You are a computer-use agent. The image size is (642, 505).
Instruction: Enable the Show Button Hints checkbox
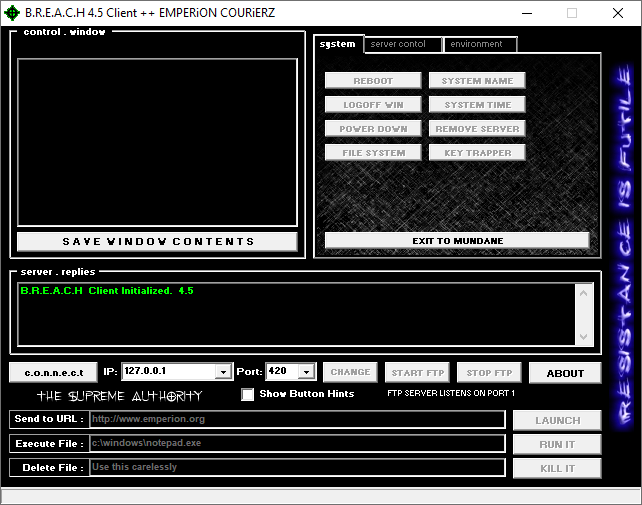(248, 394)
